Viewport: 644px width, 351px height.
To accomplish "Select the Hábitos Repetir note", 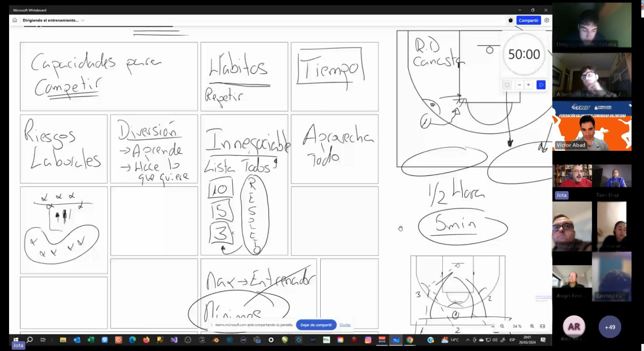I will pyautogui.click(x=245, y=77).
